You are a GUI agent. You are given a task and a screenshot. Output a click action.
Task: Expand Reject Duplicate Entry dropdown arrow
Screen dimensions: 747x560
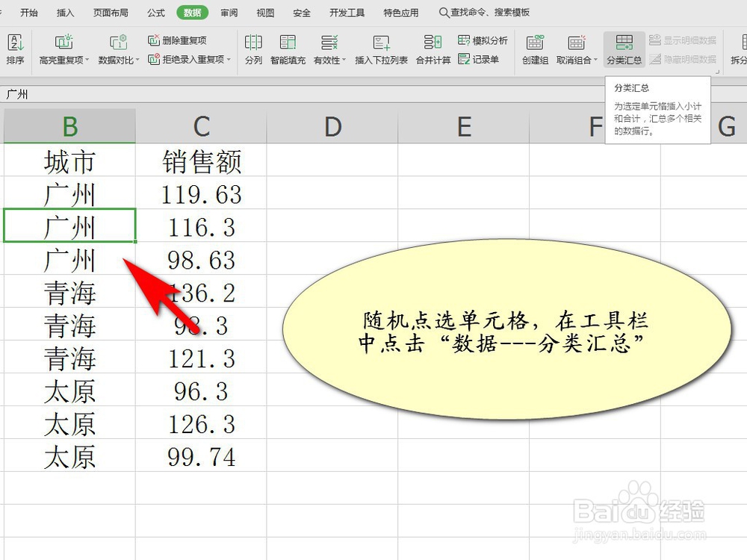(x=229, y=60)
